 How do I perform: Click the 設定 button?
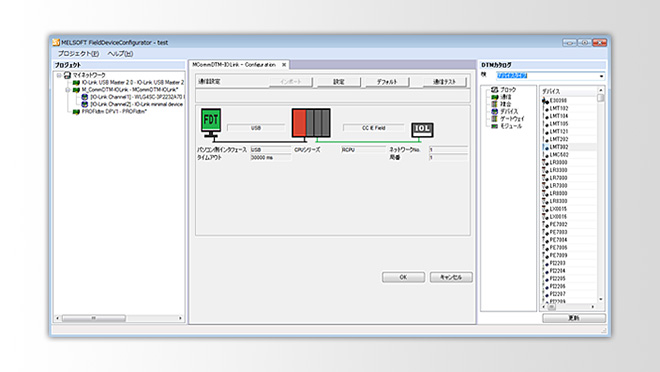[x=339, y=82]
